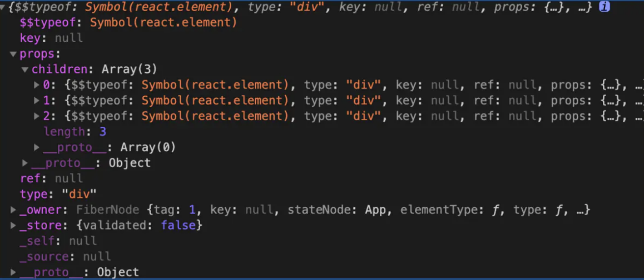Collapse the top-level react element object
Viewport: 644px width, 280px height.
3,7
